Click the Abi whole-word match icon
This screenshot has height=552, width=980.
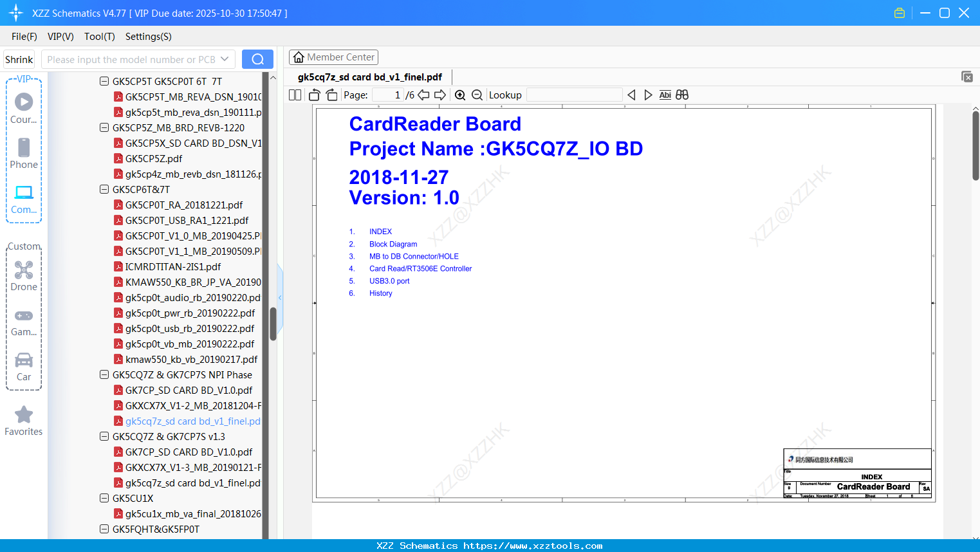pos(665,95)
